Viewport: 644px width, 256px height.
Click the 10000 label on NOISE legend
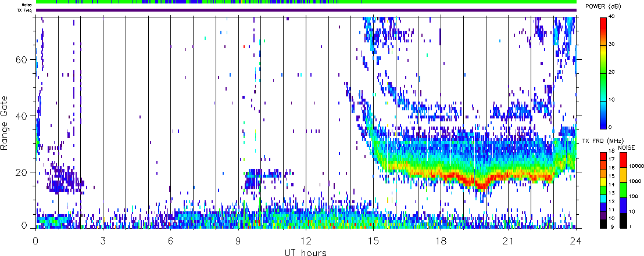(636, 166)
